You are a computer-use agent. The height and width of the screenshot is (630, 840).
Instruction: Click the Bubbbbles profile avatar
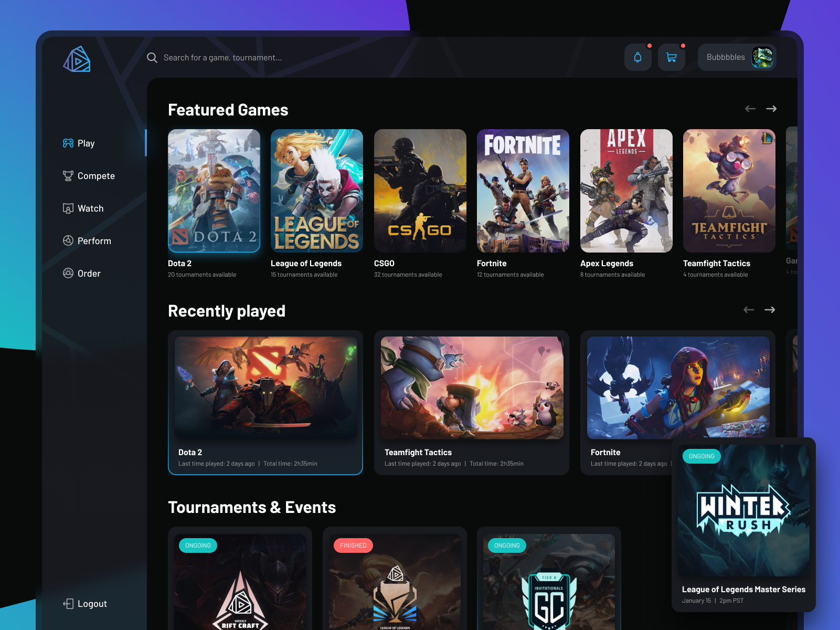tap(762, 57)
